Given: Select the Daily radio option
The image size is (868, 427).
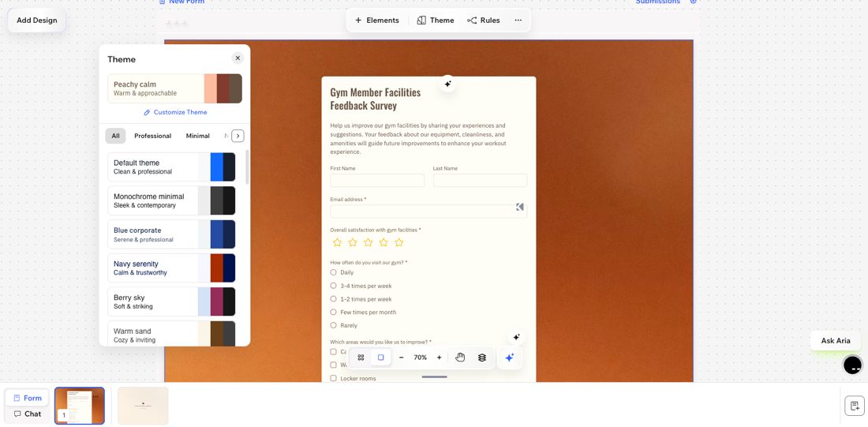Looking at the screenshot, I should tap(333, 272).
